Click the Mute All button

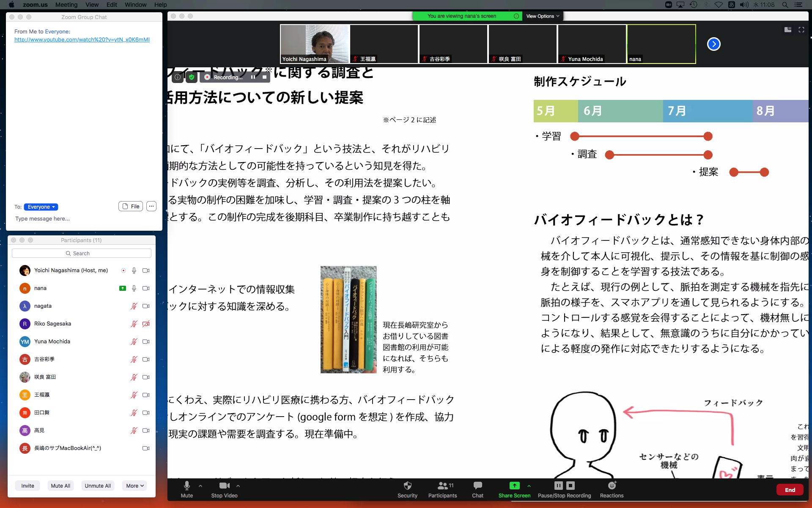[60, 486]
